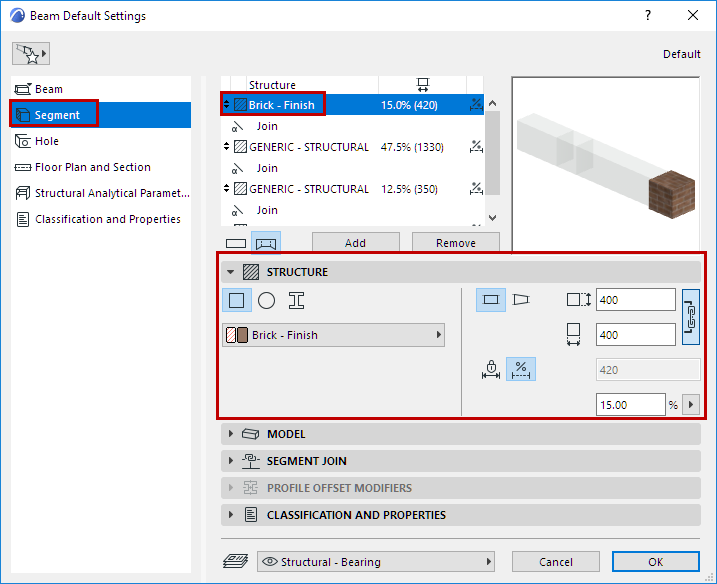Screen dimensions: 717x584
Task: Click the layer icon beside Structural - Bearing
Action: coord(235,561)
